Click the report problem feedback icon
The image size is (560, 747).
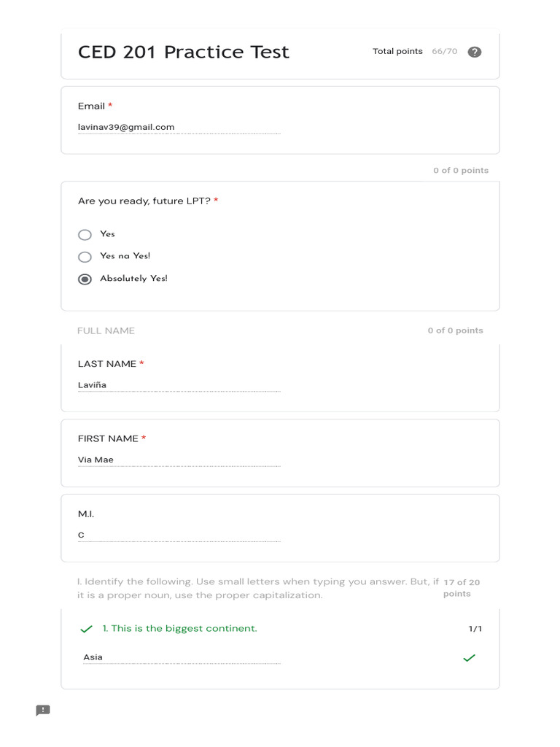pos(43,711)
